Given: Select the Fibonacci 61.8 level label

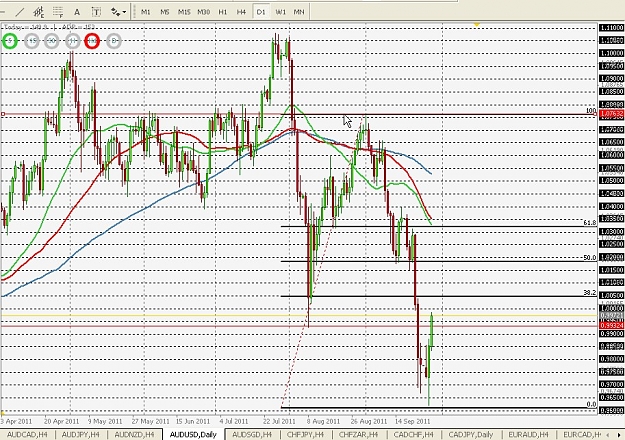Looking at the screenshot, I should (x=590, y=222).
